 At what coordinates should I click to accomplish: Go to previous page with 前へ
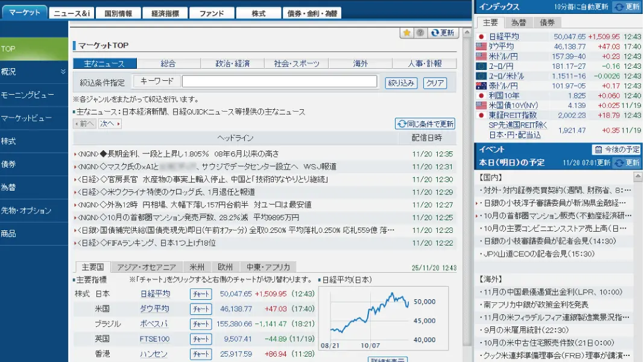[x=84, y=124]
